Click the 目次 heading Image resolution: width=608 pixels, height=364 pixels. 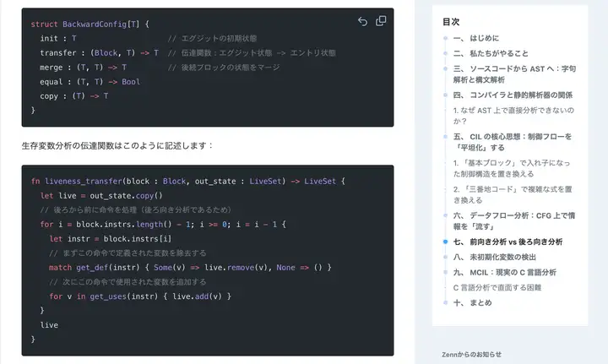click(451, 22)
